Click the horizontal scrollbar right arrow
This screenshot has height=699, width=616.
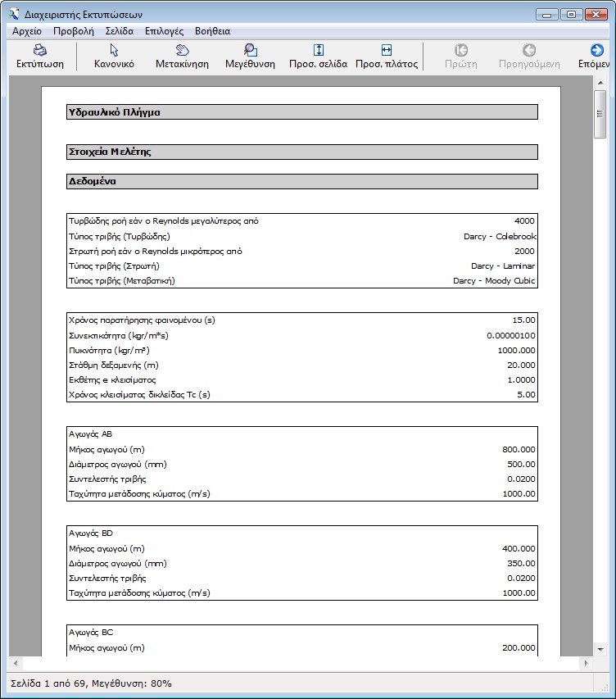pos(585,663)
